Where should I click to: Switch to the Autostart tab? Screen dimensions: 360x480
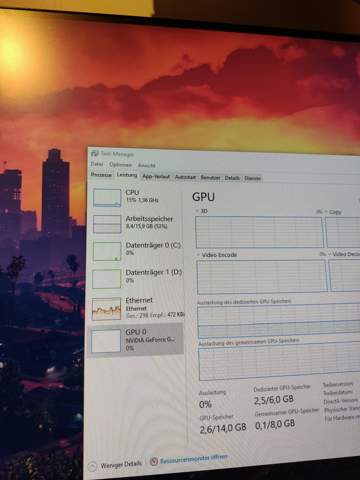click(x=185, y=177)
